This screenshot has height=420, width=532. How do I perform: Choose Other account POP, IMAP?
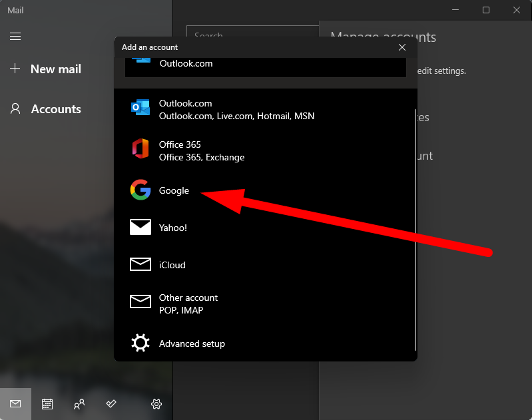coord(264,304)
